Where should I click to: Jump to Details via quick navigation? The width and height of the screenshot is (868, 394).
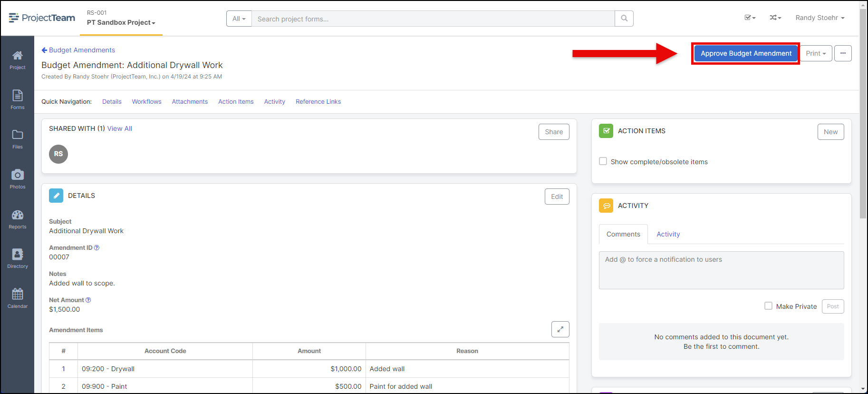112,101
